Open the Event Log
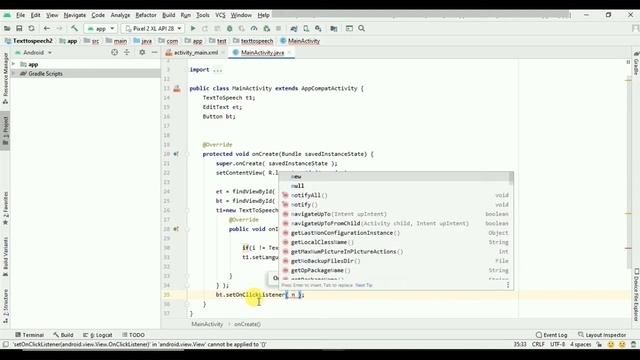Viewport: 640px width, 360px height. [551, 335]
